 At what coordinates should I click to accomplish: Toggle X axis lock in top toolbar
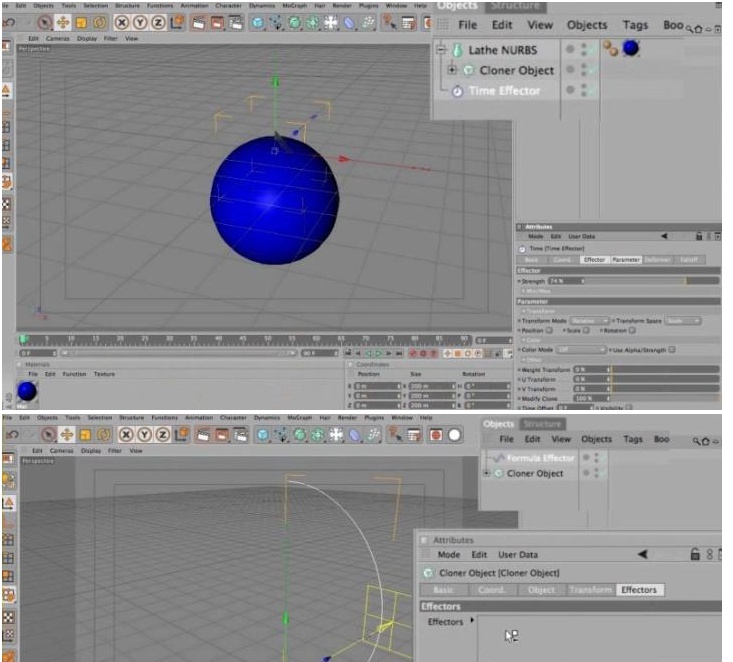pos(122,22)
